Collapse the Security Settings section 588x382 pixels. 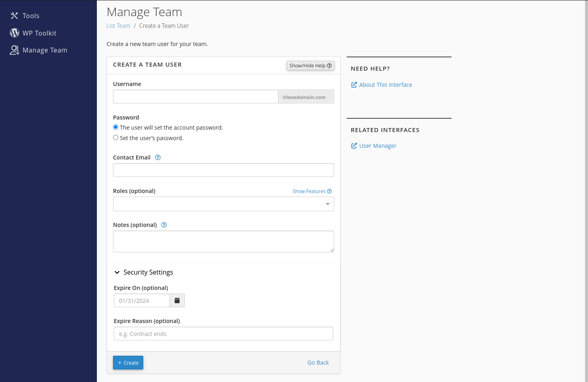(117, 273)
